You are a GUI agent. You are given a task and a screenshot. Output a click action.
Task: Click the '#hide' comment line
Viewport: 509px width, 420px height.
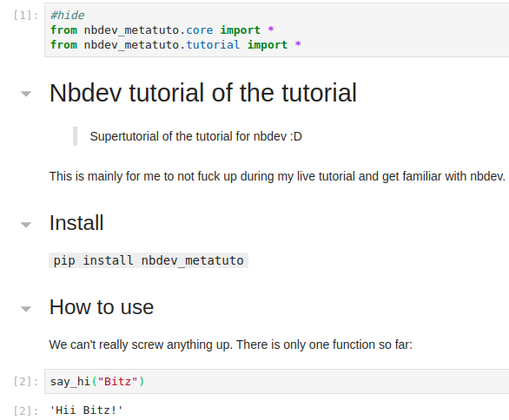67,16
